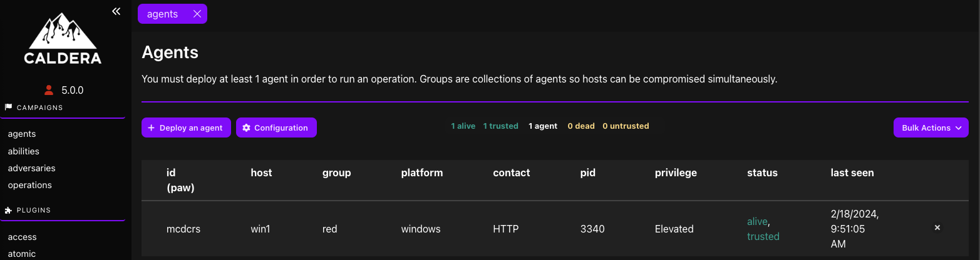980x260 pixels.
Task: Click the 1 alive counter
Action: pos(463,126)
